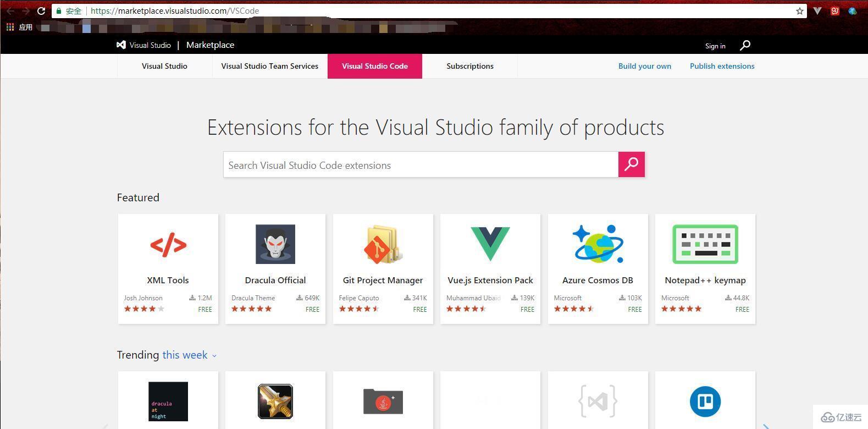Click the 44.8K download count

pos(737,298)
